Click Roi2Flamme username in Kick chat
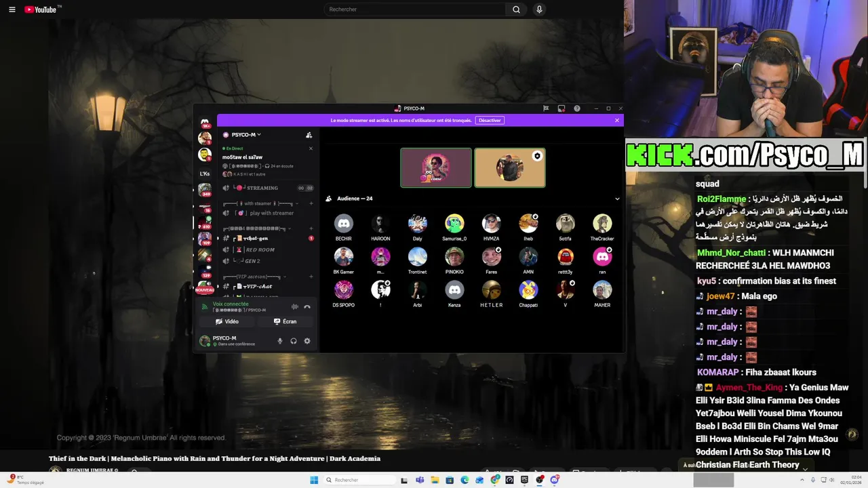The width and height of the screenshot is (868, 488). click(722, 199)
